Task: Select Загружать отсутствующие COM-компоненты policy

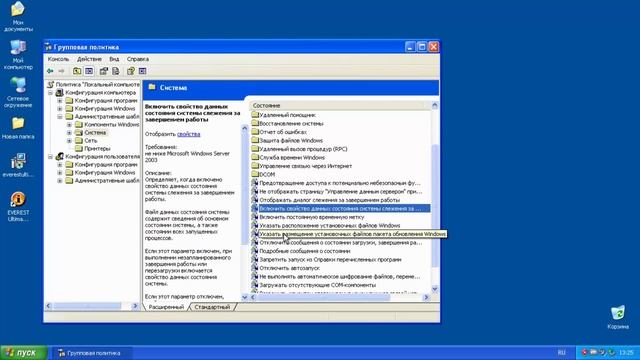Action: point(314,285)
